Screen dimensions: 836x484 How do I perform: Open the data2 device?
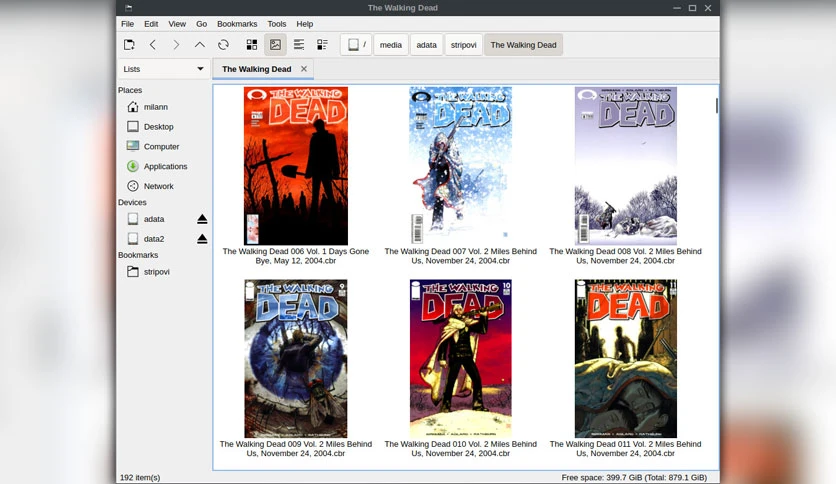pos(154,239)
